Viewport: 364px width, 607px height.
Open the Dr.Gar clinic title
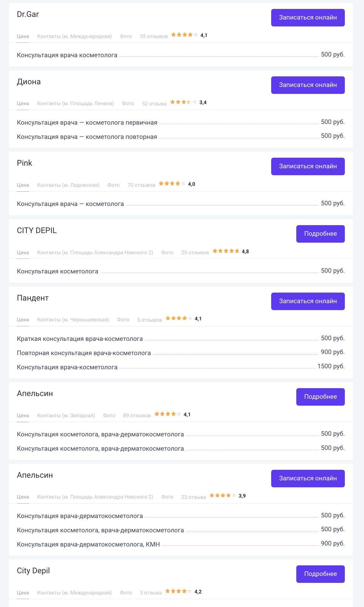point(28,14)
